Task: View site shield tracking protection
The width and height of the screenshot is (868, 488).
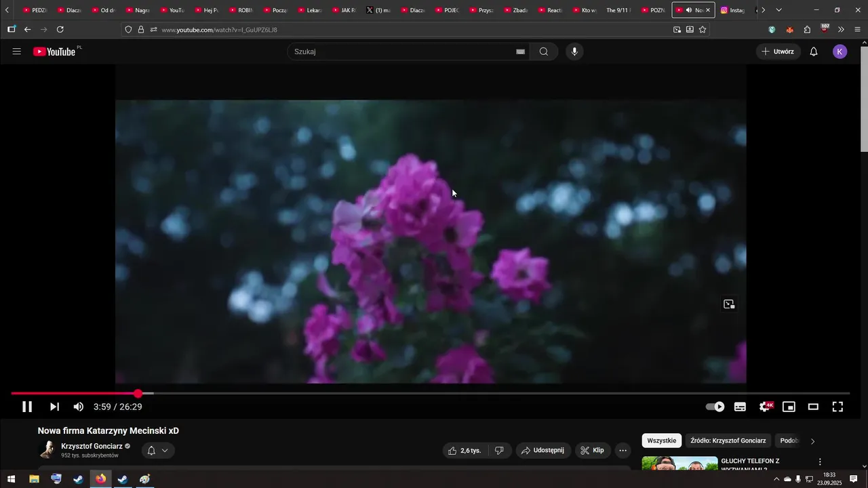Action: coord(128,29)
